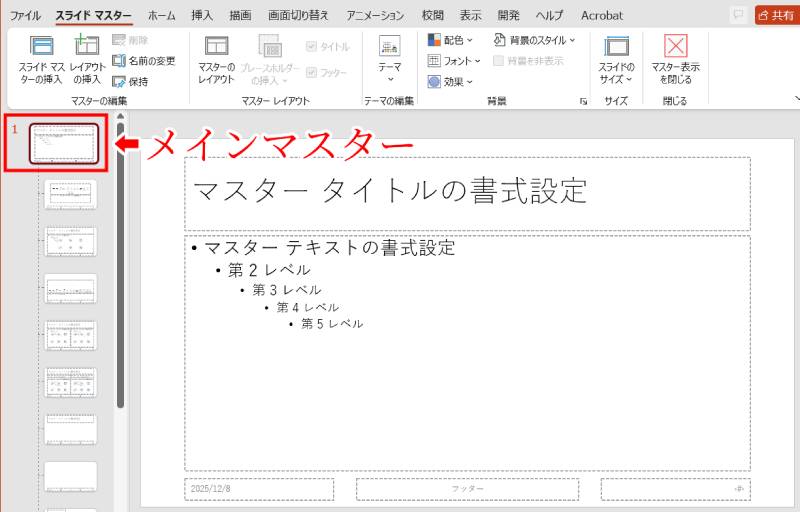
Task: Click Rename (名前の変更) button
Action: (144, 61)
